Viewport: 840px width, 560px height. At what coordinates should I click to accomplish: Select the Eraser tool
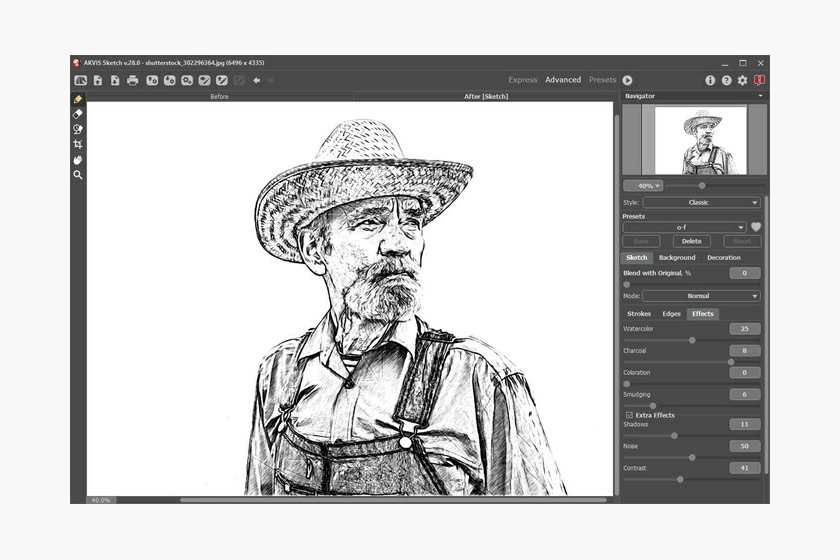coord(78,114)
